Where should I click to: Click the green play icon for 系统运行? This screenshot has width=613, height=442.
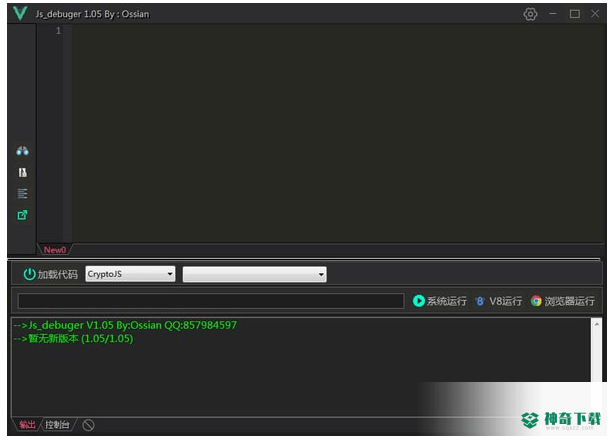pos(419,301)
